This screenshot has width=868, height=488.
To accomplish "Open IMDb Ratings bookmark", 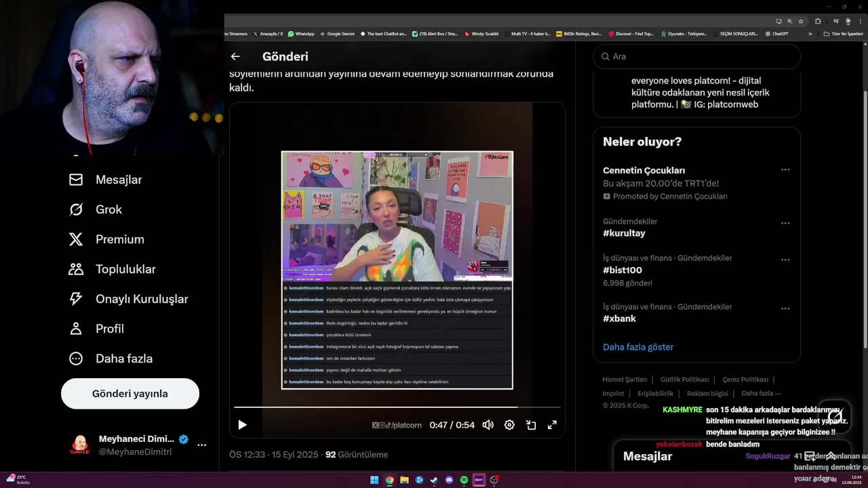I will 578,33.
